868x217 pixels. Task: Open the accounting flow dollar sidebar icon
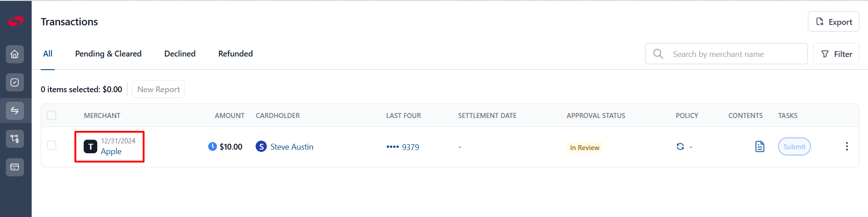pos(15,139)
